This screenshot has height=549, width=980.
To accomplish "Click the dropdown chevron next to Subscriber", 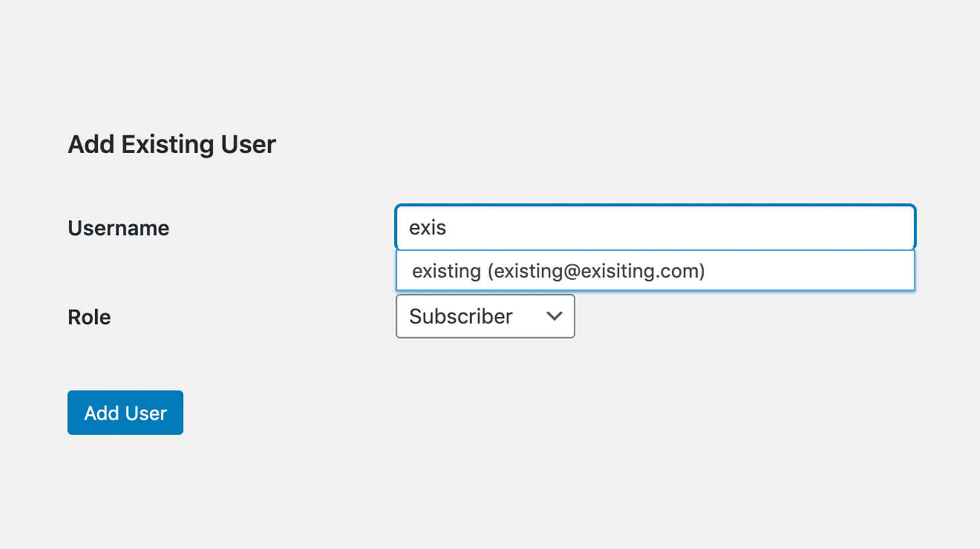I will [553, 316].
